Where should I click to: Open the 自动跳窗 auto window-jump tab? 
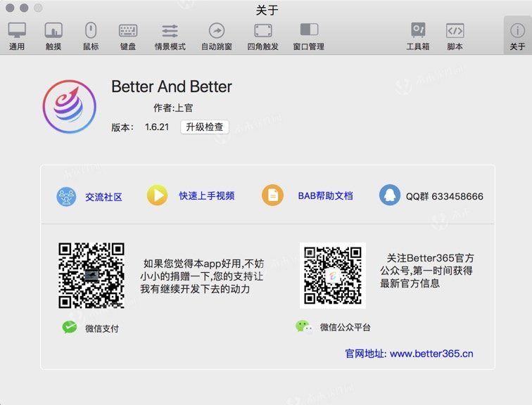(217, 37)
